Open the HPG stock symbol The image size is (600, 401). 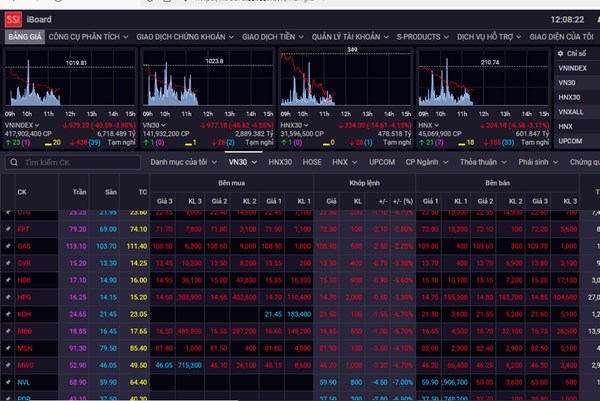[x=24, y=297]
